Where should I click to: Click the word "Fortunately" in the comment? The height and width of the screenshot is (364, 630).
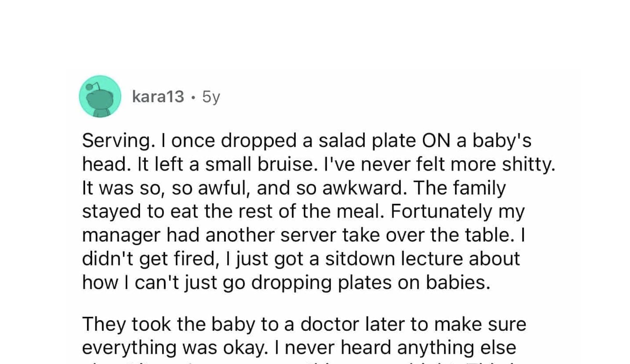tap(441, 211)
